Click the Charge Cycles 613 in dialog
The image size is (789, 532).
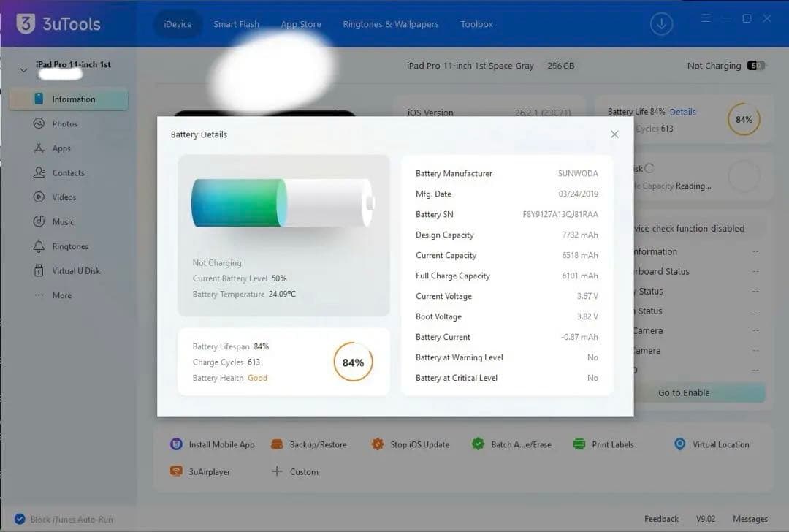tap(226, 362)
